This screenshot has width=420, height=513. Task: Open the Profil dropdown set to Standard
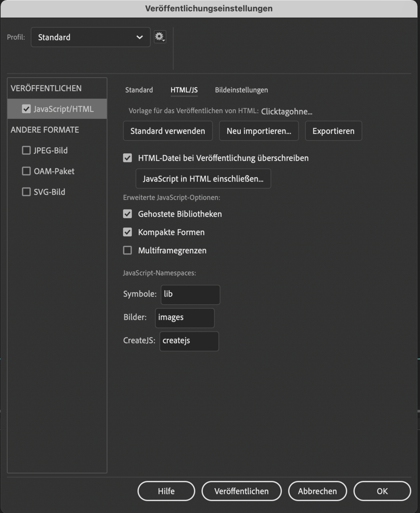tap(90, 37)
